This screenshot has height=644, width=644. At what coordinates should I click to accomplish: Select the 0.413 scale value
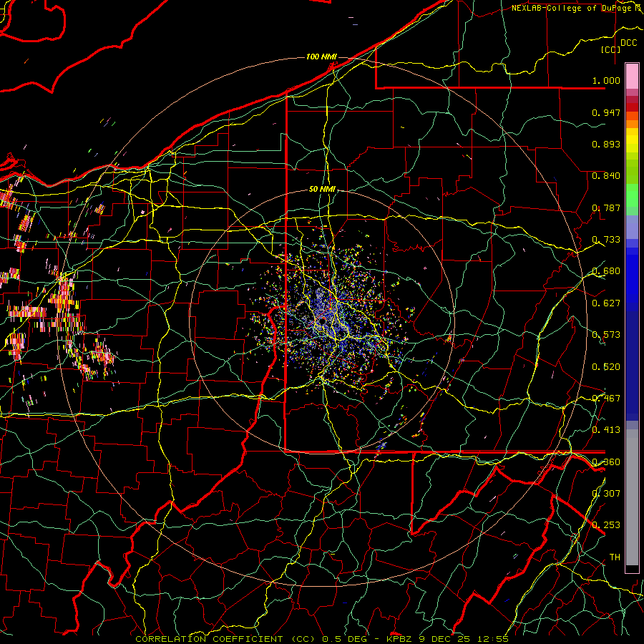point(606,430)
